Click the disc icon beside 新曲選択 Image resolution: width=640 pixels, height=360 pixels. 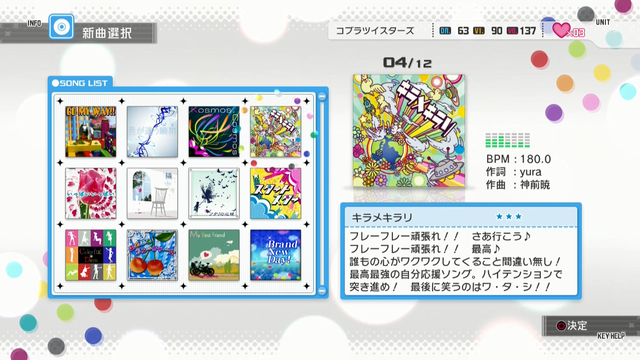[x=61, y=27]
